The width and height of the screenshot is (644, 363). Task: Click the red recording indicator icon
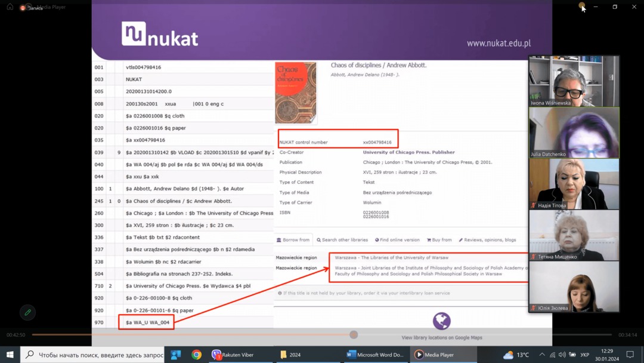[x=23, y=8]
